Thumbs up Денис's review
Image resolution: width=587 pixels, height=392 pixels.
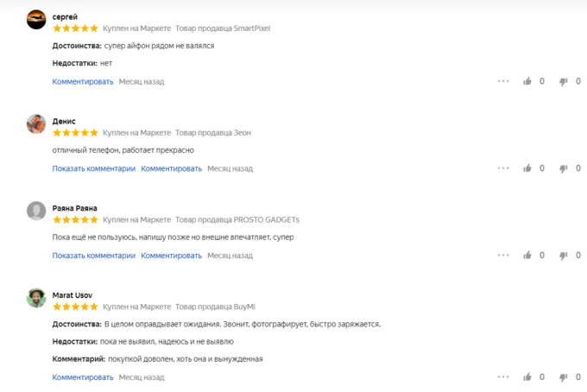527,168
